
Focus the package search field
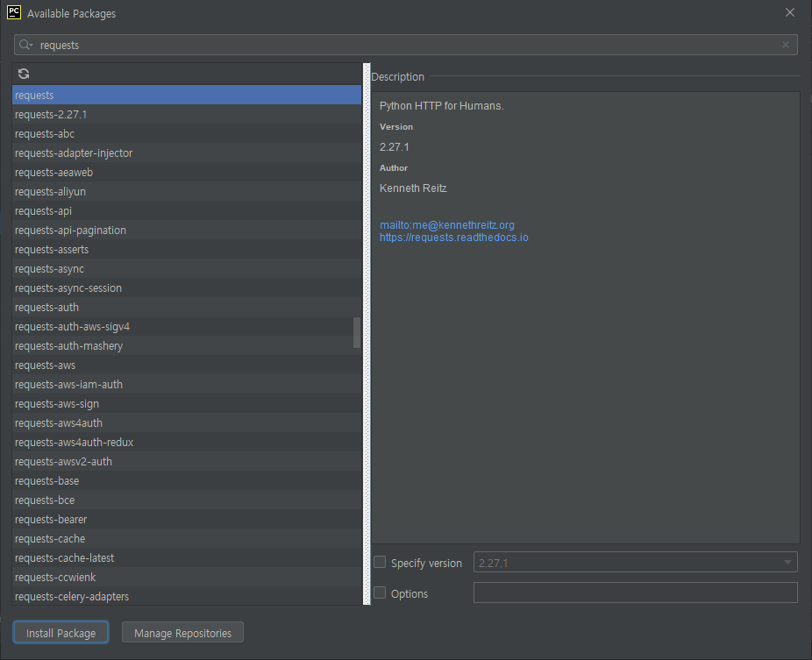tap(405, 45)
